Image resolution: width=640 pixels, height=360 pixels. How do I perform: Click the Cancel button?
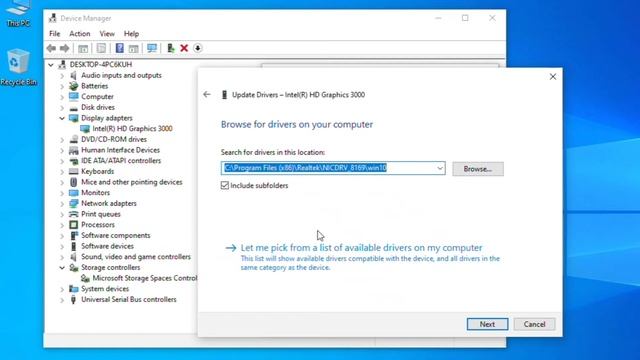pos(534,324)
